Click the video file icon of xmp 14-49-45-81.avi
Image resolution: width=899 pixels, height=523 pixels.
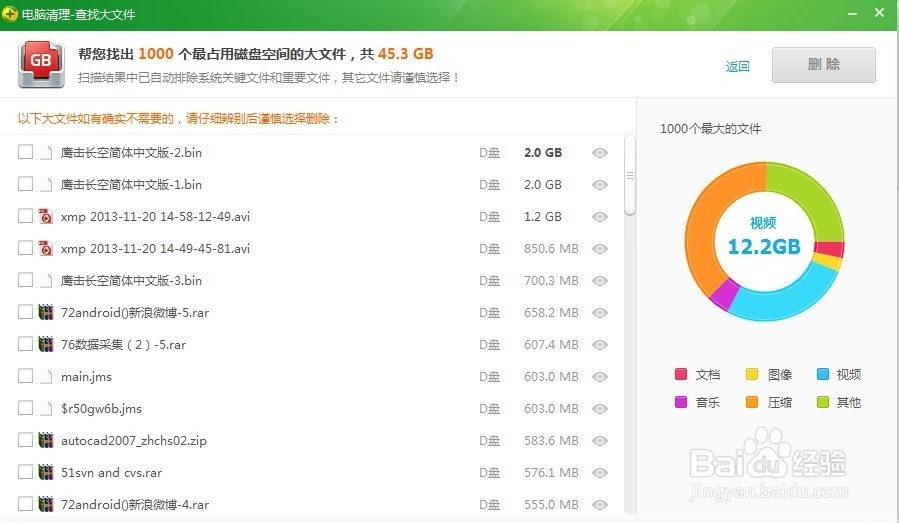[46, 248]
